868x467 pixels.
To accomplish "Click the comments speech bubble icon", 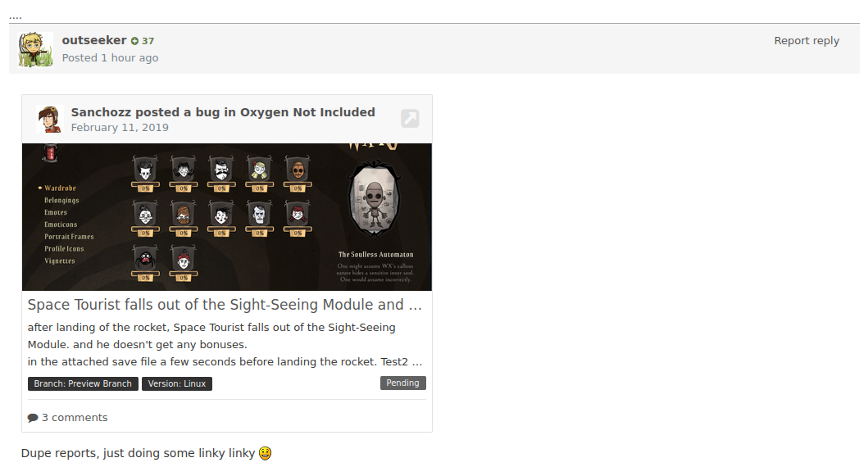I will coord(34,418).
